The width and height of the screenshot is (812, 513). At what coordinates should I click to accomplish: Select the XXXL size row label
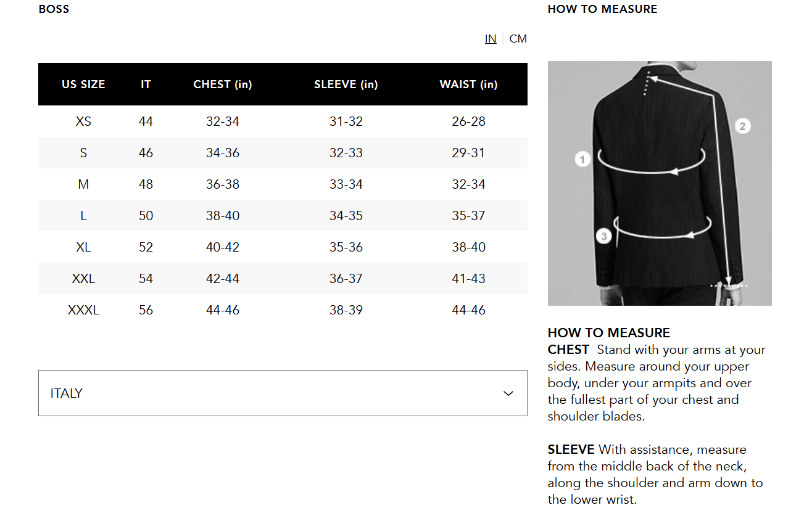tap(83, 310)
